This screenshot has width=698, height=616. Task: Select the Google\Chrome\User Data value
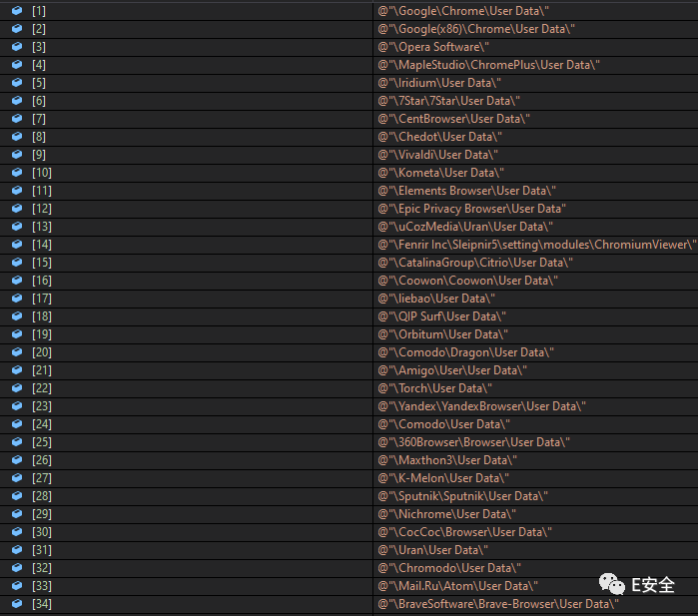coord(463,11)
